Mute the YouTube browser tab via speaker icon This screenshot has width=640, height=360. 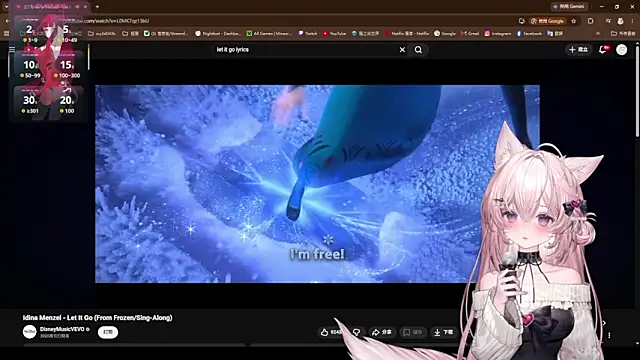coord(77,7)
